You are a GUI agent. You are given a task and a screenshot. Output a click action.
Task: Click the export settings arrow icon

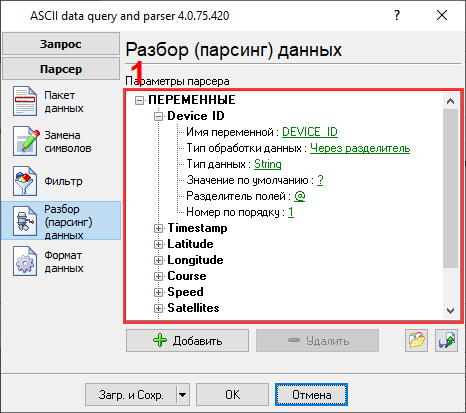[446, 340]
